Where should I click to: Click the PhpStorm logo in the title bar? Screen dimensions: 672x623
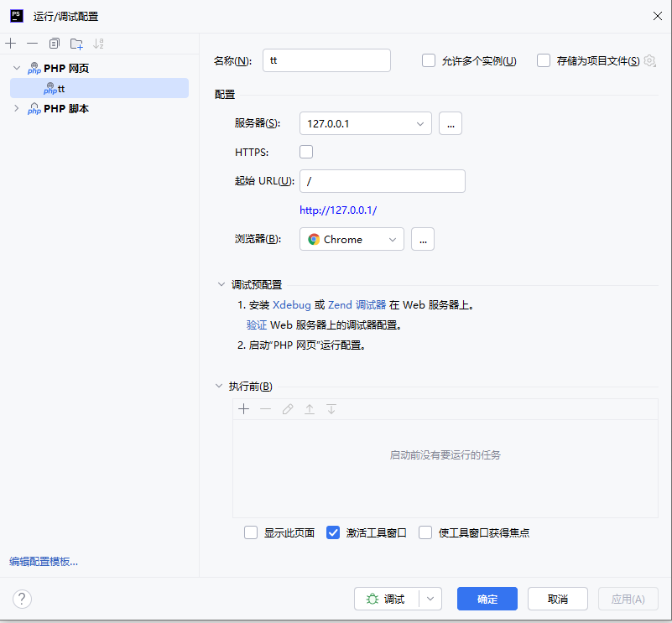16,16
